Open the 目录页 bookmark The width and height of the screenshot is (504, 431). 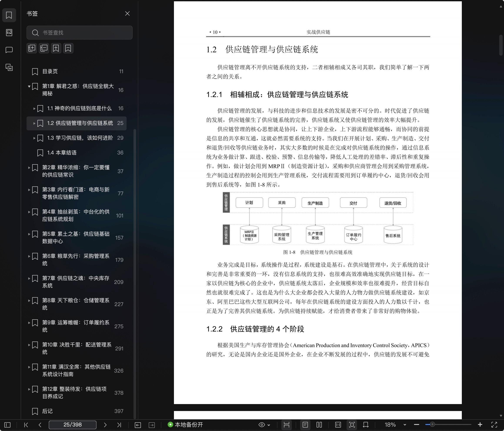pyautogui.click(x=76, y=71)
